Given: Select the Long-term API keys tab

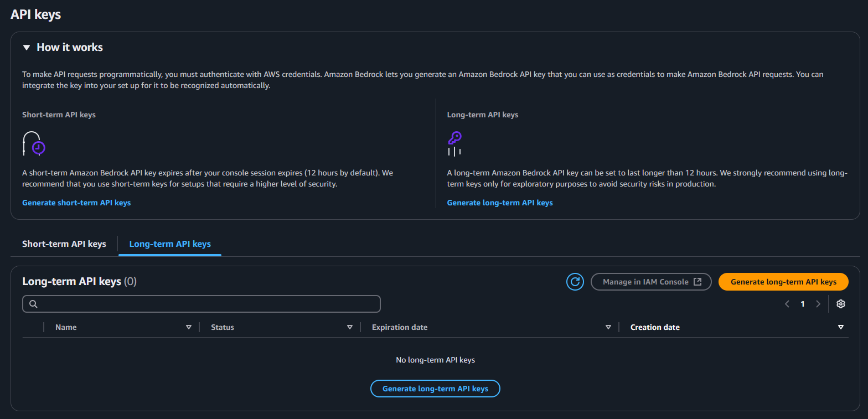Looking at the screenshot, I should (170, 244).
